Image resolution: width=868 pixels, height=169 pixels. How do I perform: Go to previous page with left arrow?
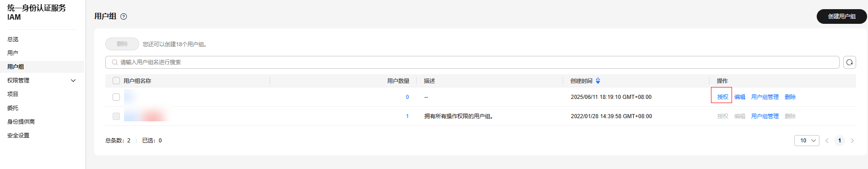click(x=827, y=141)
